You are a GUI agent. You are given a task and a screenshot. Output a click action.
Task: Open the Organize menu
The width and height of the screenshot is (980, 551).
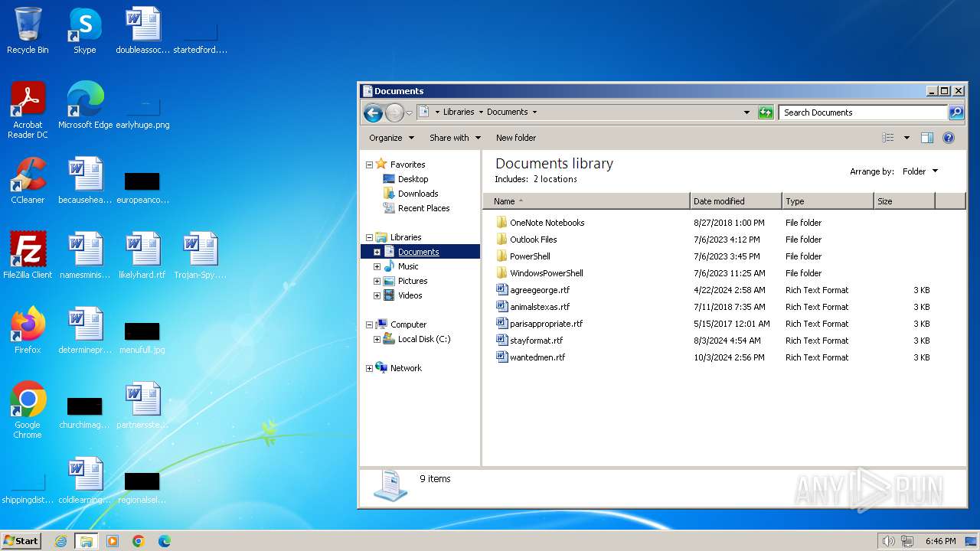[x=391, y=138]
